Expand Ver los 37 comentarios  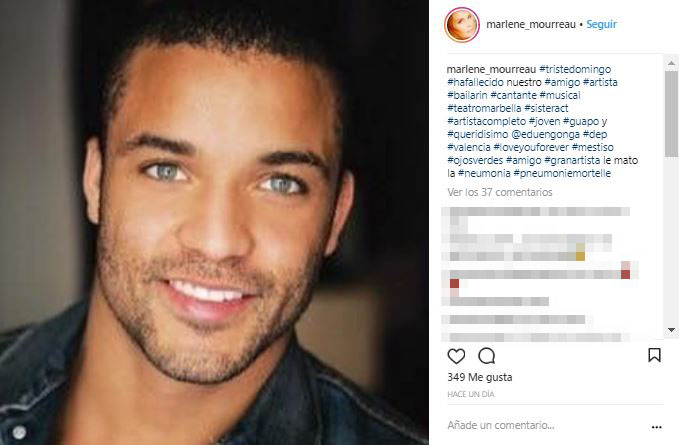point(500,192)
